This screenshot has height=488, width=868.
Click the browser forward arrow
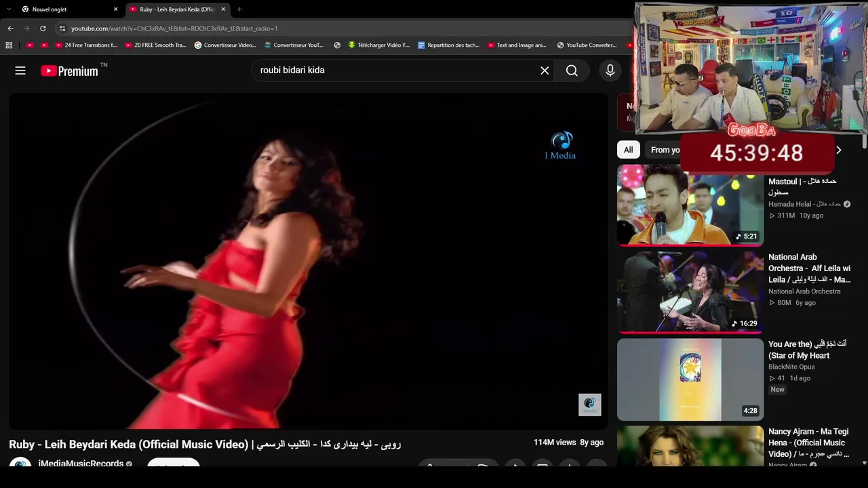[26, 28]
